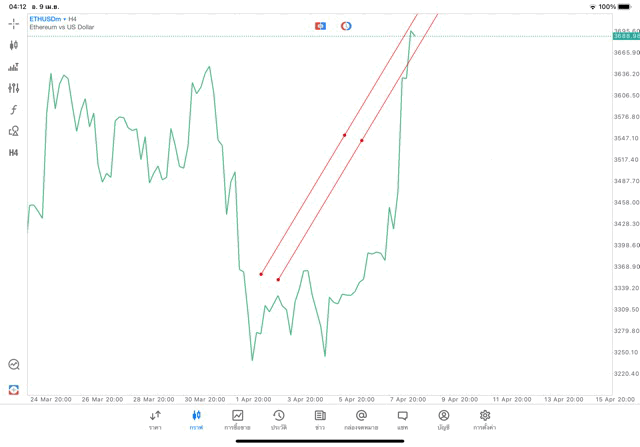Image resolution: width=640 pixels, height=447 pixels.
Task: Tap the bar chart icon in left sidebar
Action: click(x=14, y=67)
